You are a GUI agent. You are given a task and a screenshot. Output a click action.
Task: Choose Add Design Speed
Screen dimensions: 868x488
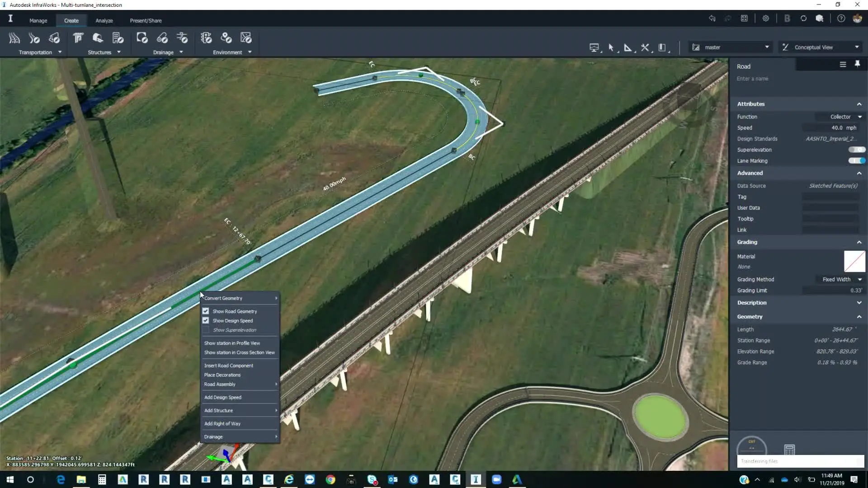pos(240,398)
